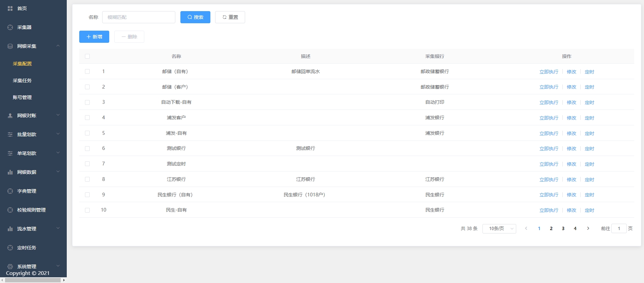
Task: Click the scrollbar right arrow
Action: (x=64, y=280)
